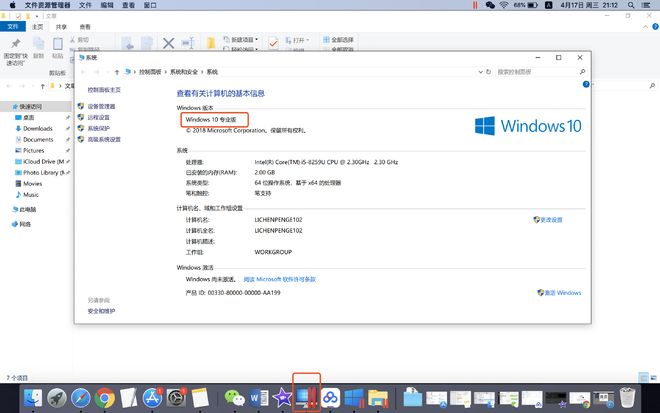Click the Wi-Fi status icon in menu bar
660x413 pixels.
[x=504, y=5]
